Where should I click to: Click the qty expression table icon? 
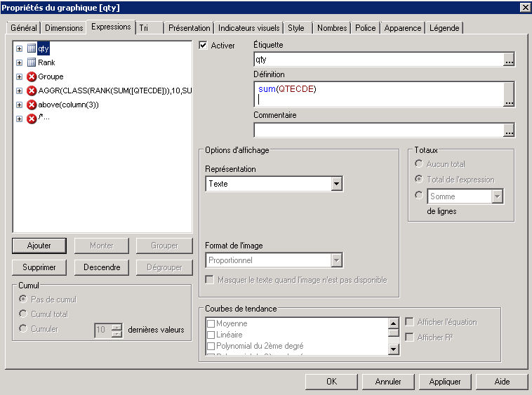31,48
